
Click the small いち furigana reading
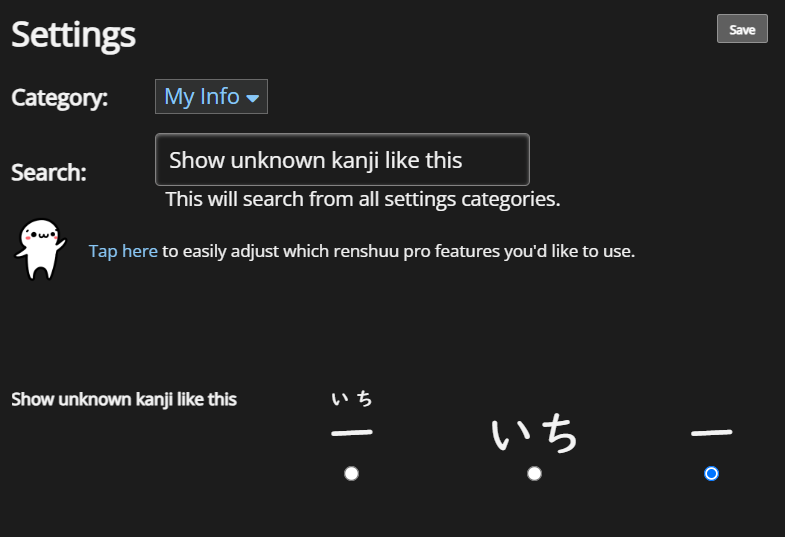352,399
